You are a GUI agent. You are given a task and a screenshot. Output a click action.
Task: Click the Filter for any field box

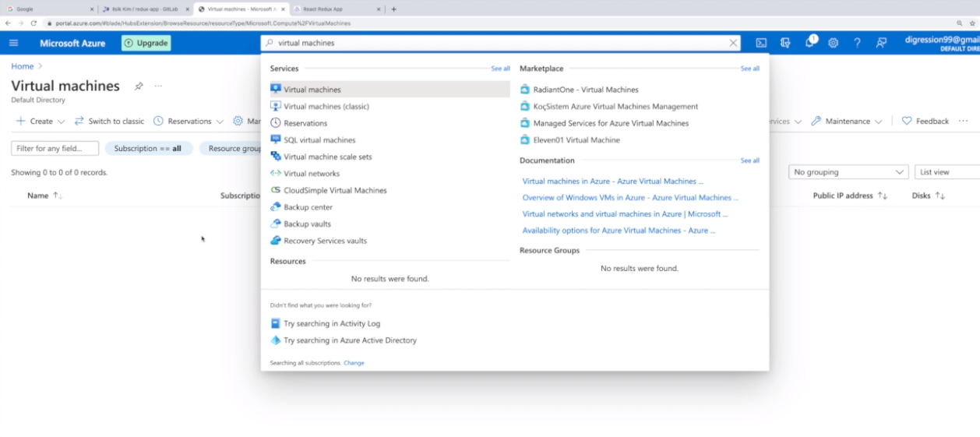point(55,148)
